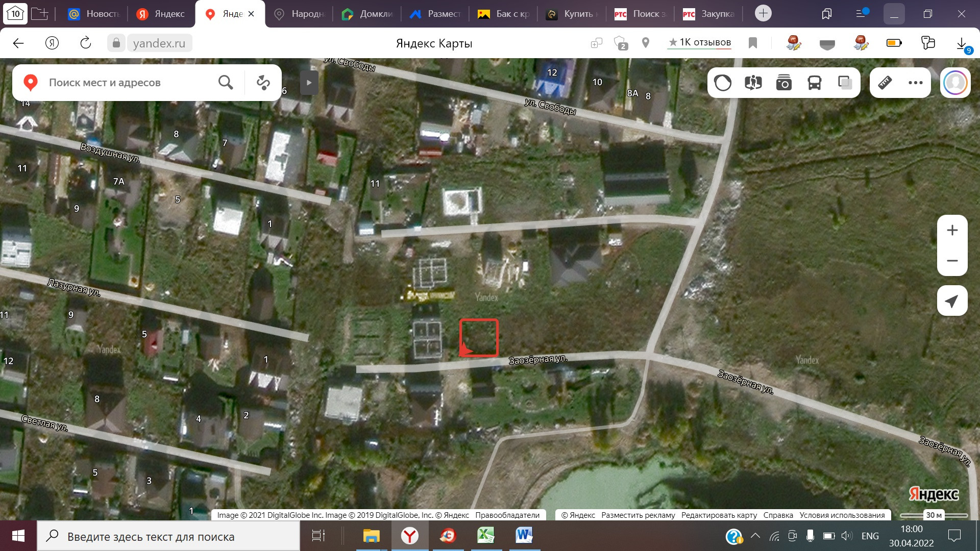This screenshot has height=551, width=980.
Task: Open the Условия использования link
Action: 842,515
